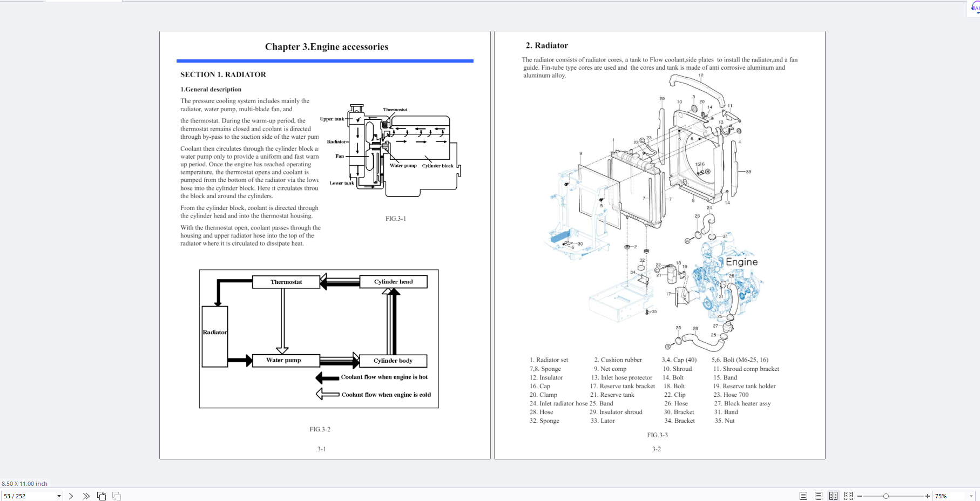This screenshot has width=980, height=501.
Task: Click the zoom slider handle
Action: (x=886, y=496)
